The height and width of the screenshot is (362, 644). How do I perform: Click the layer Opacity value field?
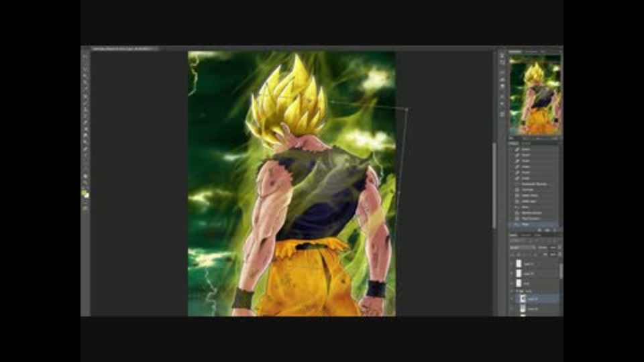coord(553,247)
